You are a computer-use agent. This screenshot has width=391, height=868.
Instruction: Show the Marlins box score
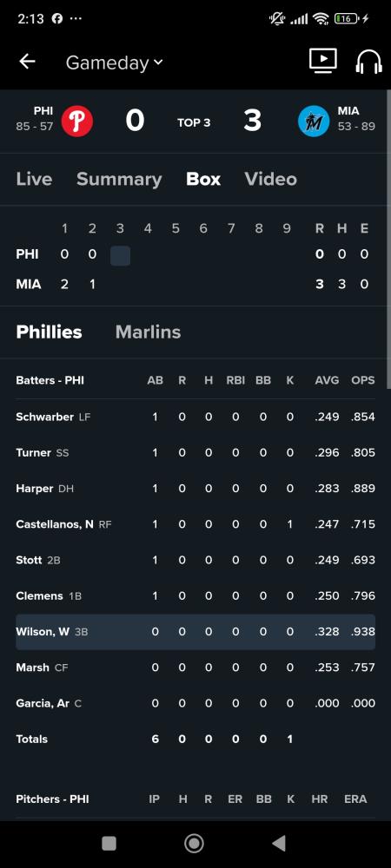point(148,332)
